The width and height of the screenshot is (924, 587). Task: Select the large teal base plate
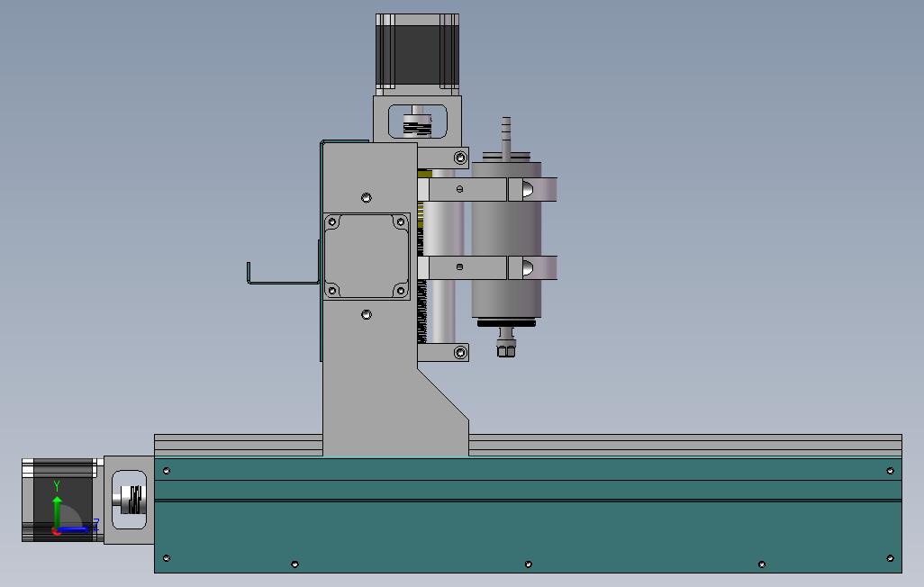pos(528,515)
